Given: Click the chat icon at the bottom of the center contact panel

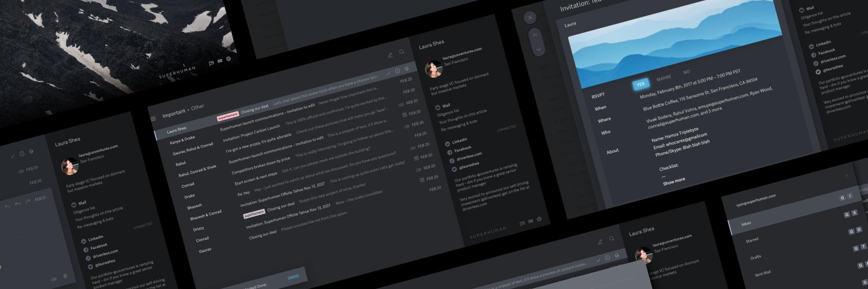Looking at the screenshot, I should tap(522, 223).
